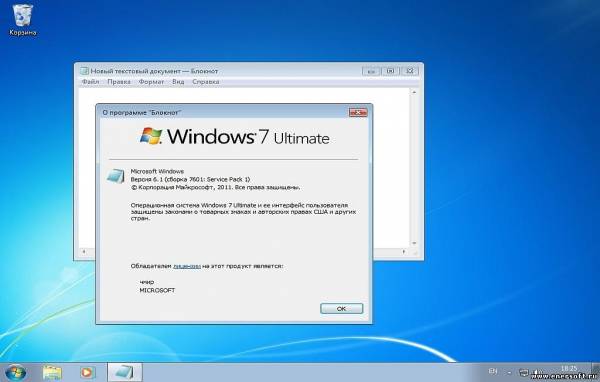The width and height of the screenshot is (600, 382).
Task: Maximize the Notepad window
Action: click(x=390, y=71)
